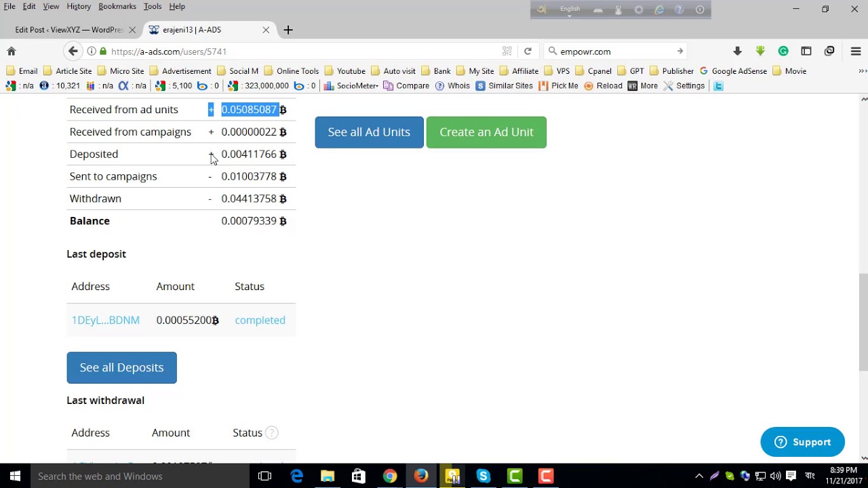
Task: Open the Google AdSense bookmark
Action: pos(733,71)
